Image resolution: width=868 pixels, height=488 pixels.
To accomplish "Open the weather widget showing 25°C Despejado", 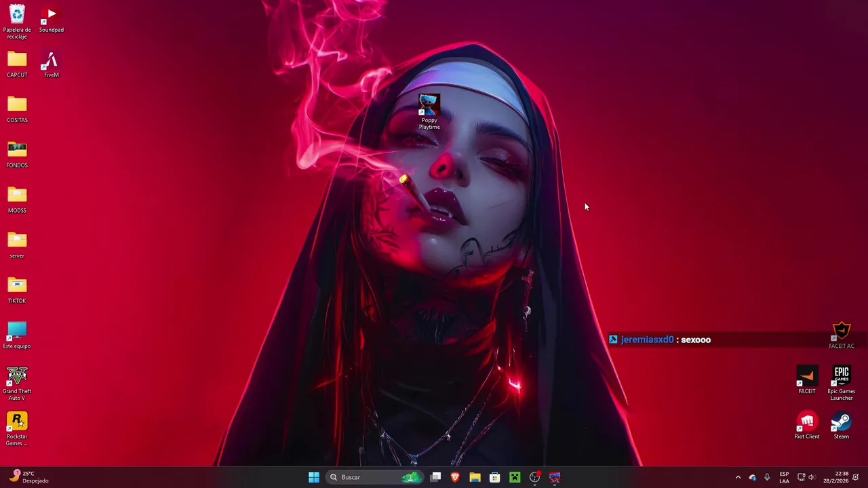I will point(28,477).
